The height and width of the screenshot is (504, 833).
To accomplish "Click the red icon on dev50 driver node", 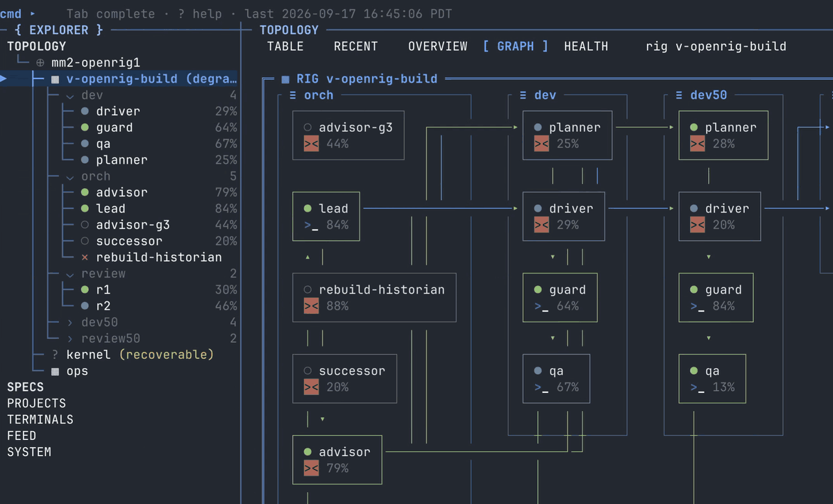I will click(698, 225).
